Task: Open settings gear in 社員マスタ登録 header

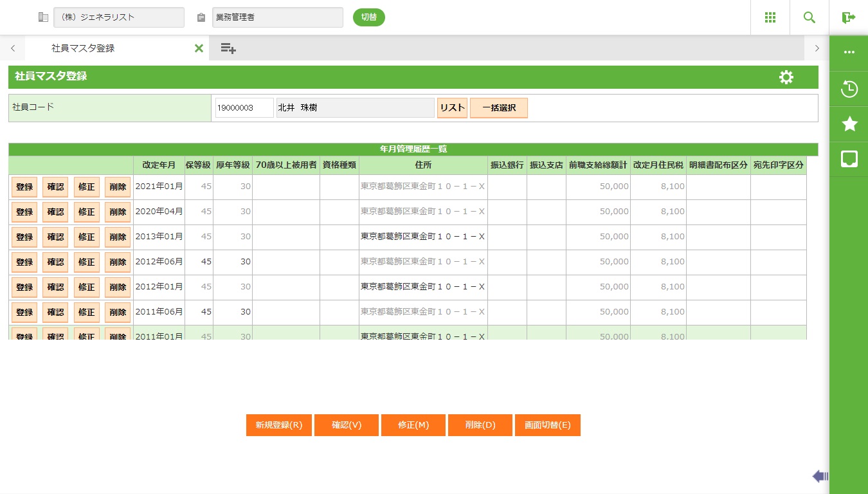Action: click(786, 77)
